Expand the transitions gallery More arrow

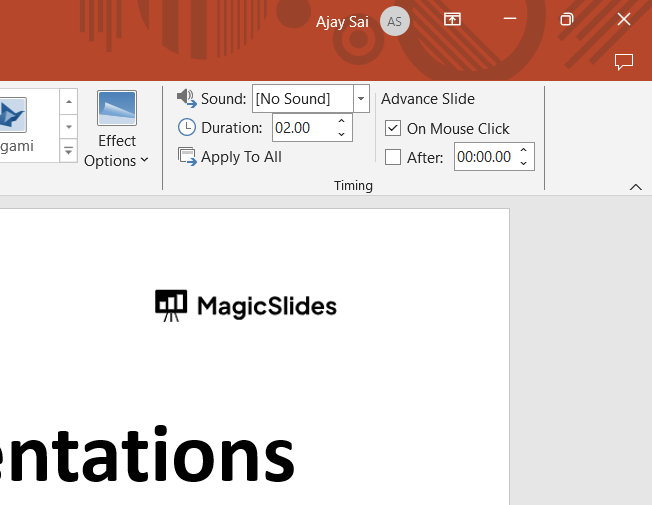(x=69, y=151)
